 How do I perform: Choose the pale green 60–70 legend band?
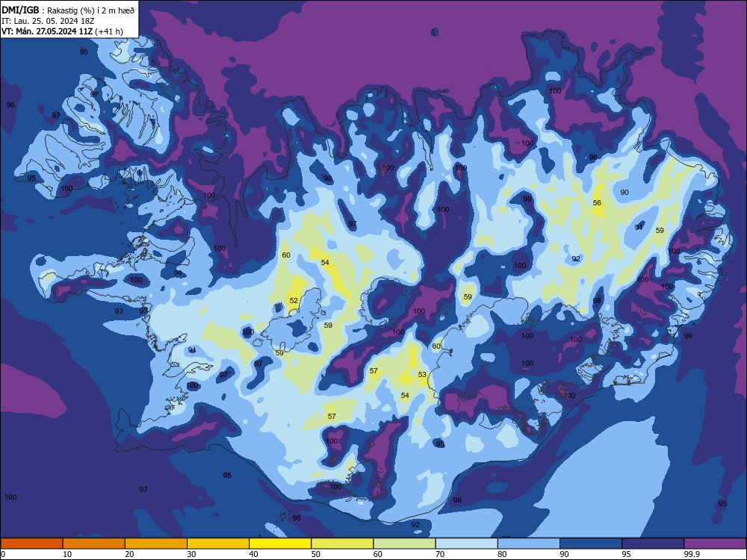pyautogui.click(x=404, y=544)
